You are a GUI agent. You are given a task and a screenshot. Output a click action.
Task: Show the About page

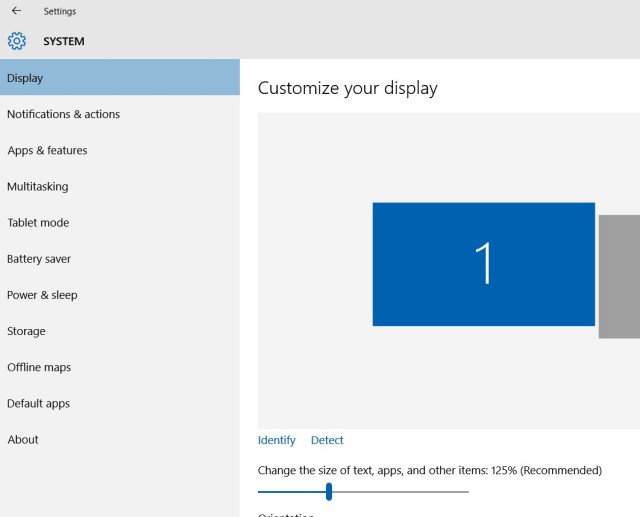pyautogui.click(x=23, y=440)
